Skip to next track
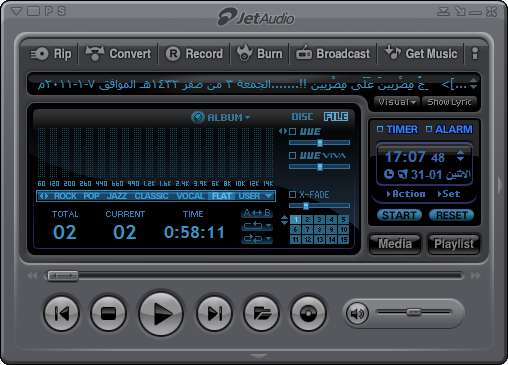 point(214,313)
